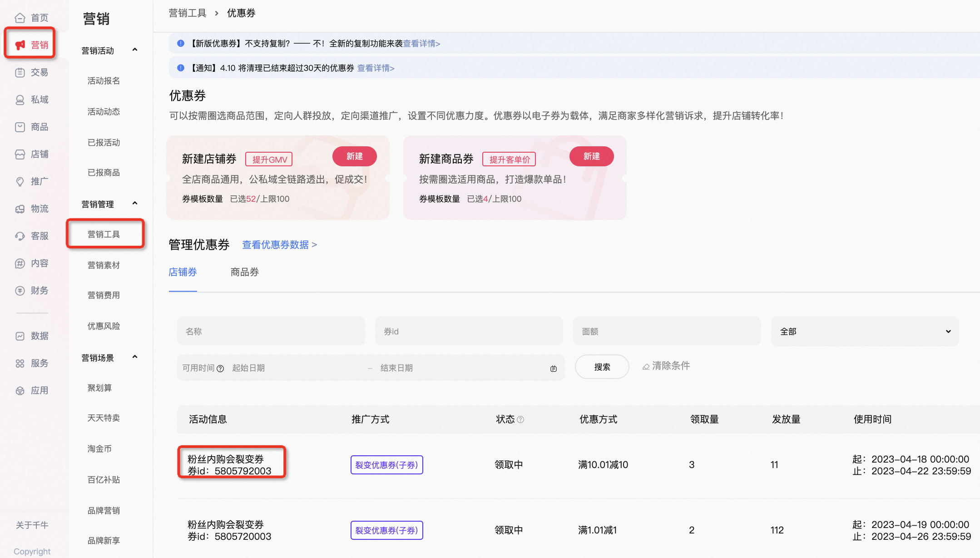Click 裂变优惠券(子券) tag for 券id 5805720003
Screen dimensions: 980x558
[387, 530]
